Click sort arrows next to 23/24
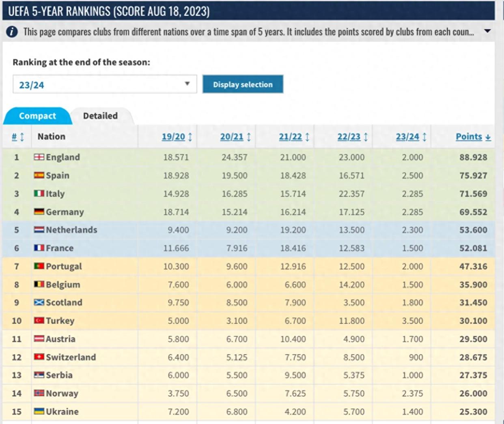The image size is (504, 424). tap(424, 137)
